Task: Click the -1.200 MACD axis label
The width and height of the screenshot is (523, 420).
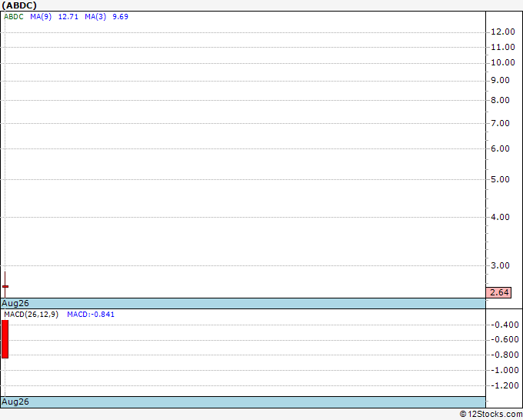Action: click(x=505, y=385)
